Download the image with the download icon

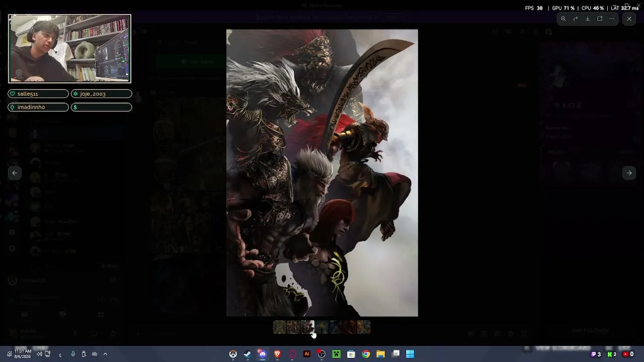588,19
